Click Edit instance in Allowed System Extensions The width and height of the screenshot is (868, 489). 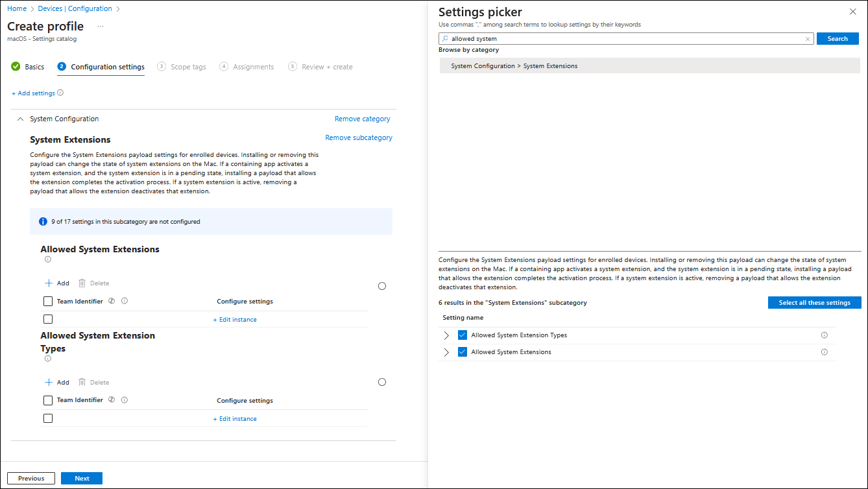235,320
